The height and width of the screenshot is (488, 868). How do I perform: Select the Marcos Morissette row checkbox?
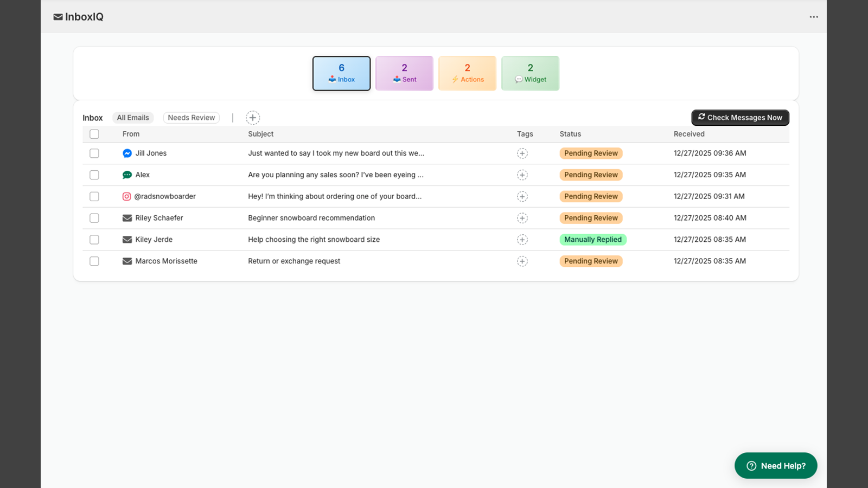(94, 261)
